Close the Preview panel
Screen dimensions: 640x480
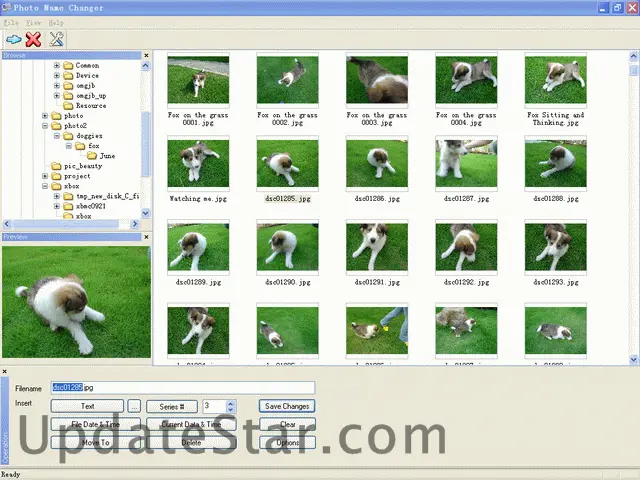pos(147,237)
